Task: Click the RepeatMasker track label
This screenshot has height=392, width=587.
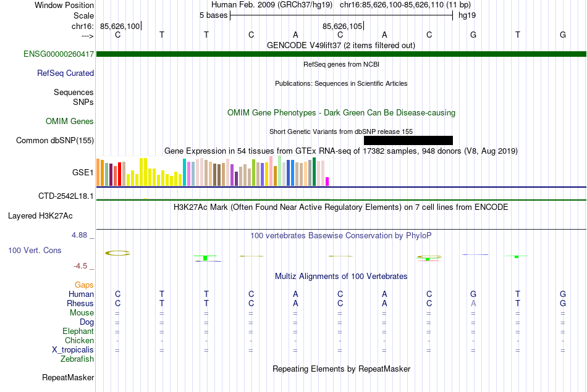Action: point(68,377)
